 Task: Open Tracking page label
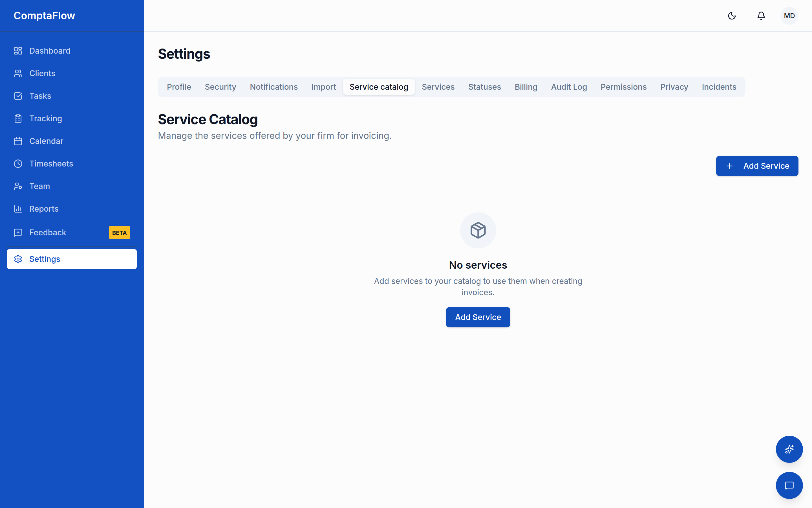(46, 119)
